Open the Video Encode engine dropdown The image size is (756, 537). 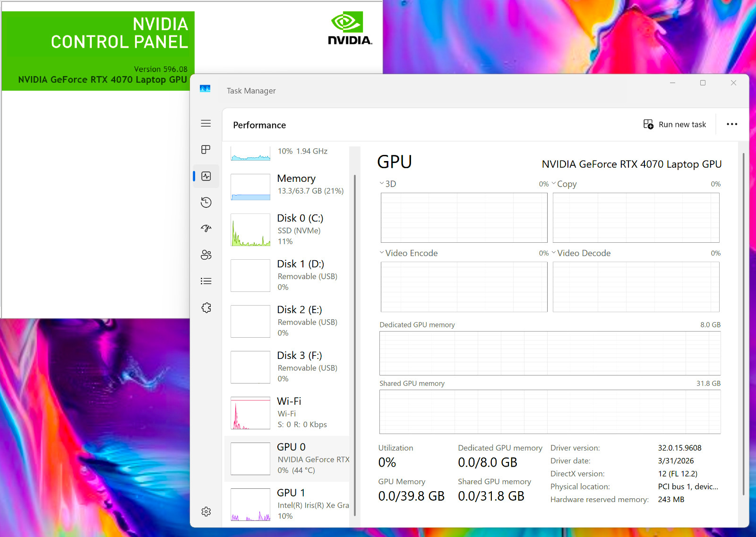(382, 253)
